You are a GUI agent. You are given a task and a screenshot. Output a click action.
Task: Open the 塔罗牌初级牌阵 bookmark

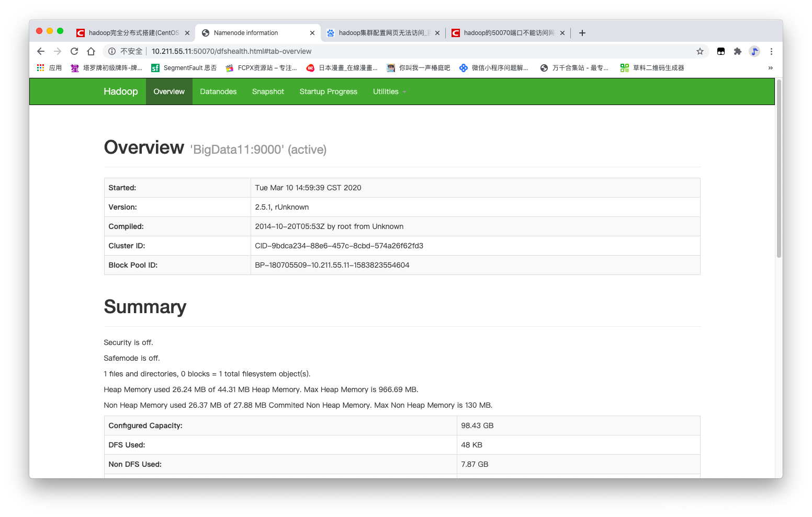[107, 68]
